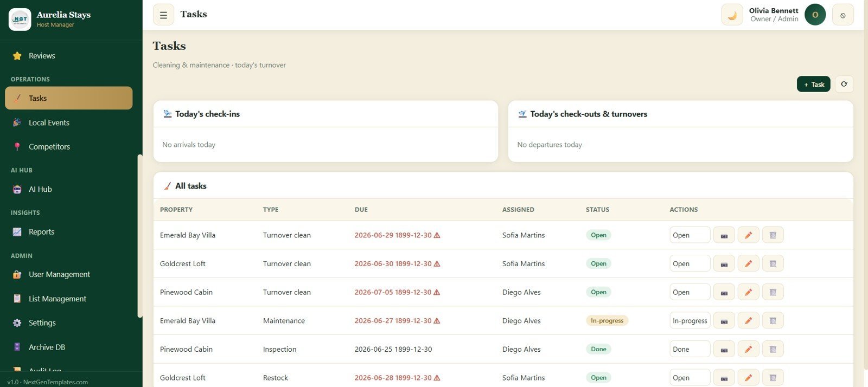Delete the Emerald Bay Villa Turnover clean task
Screen dimensions: 868x387
[773, 235]
